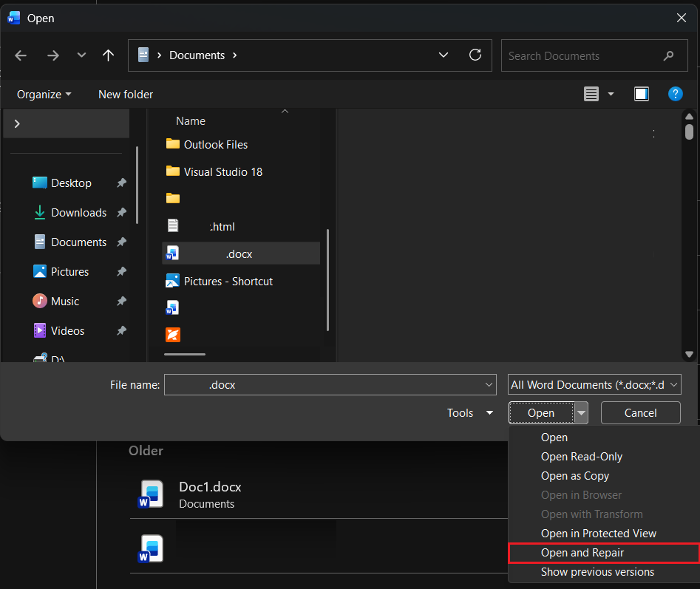Select the highlighted .docx file
The image size is (700, 589).
pyautogui.click(x=241, y=253)
